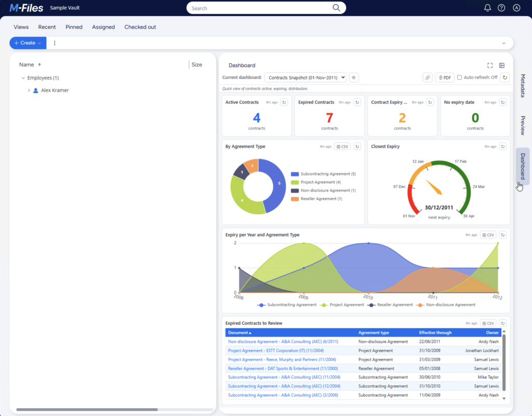Viewport: 532px width, 416px height.
Task: Toggle Reseller Agreement (1) donut legend
Action: [316, 199]
